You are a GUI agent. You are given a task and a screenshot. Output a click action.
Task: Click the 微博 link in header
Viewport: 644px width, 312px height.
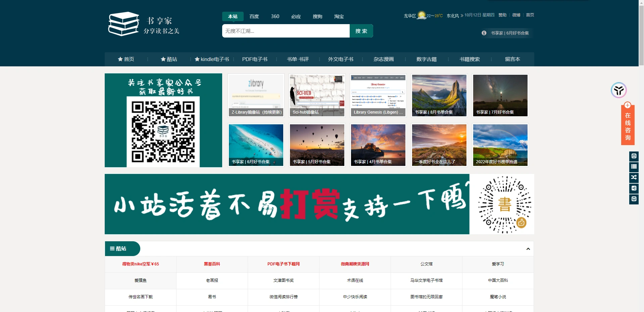tap(516, 15)
